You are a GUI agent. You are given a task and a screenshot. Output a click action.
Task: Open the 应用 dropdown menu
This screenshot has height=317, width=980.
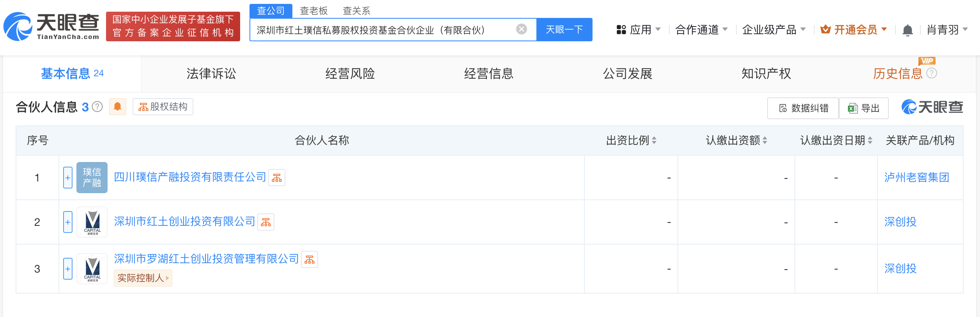(639, 30)
